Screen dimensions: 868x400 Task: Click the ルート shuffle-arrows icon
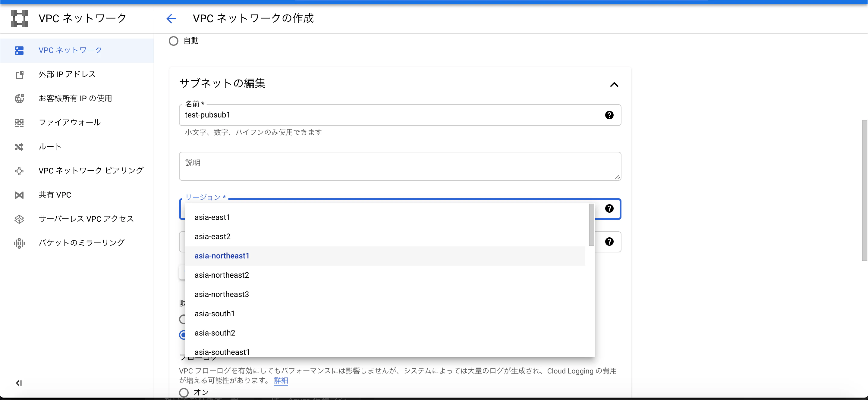point(19,147)
